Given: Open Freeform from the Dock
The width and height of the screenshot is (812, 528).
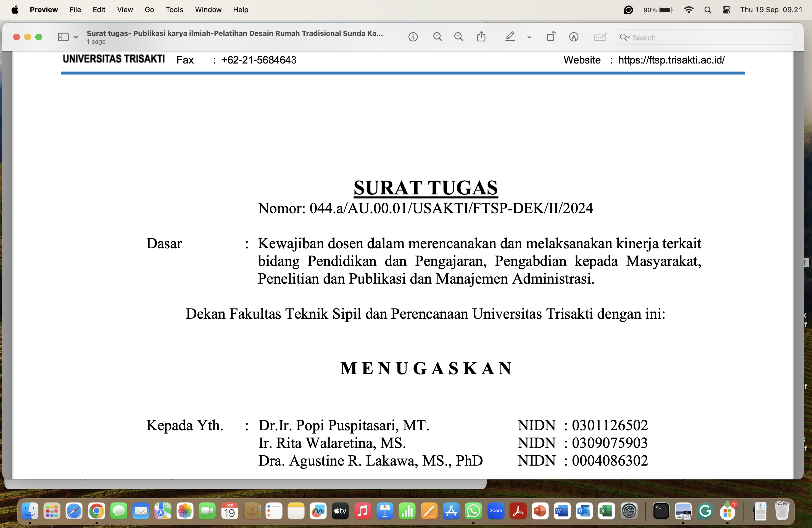Looking at the screenshot, I should [x=318, y=511].
